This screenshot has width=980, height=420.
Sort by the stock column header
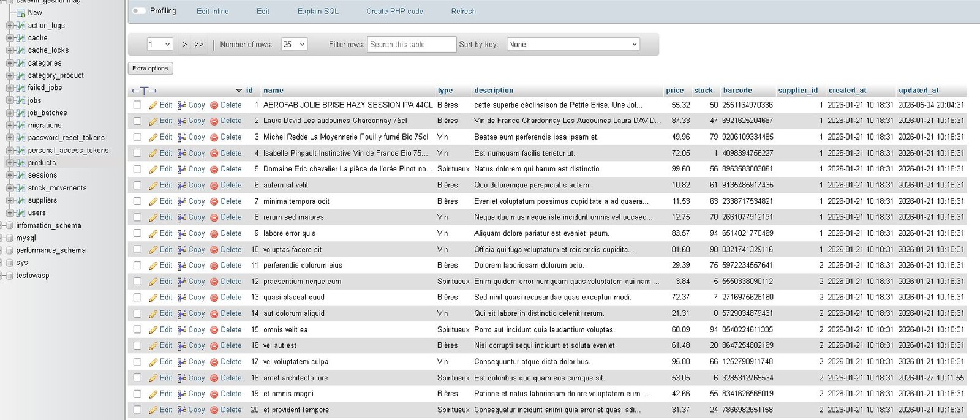click(703, 90)
